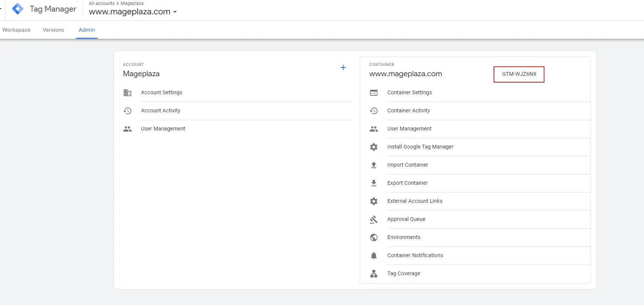
Task: Click the Import Container upload icon
Action: point(374,165)
